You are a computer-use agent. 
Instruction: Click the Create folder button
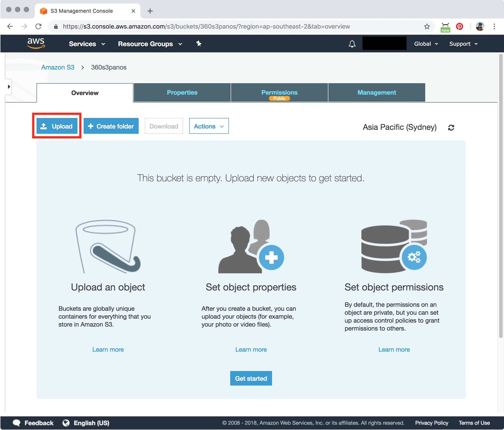coord(111,126)
